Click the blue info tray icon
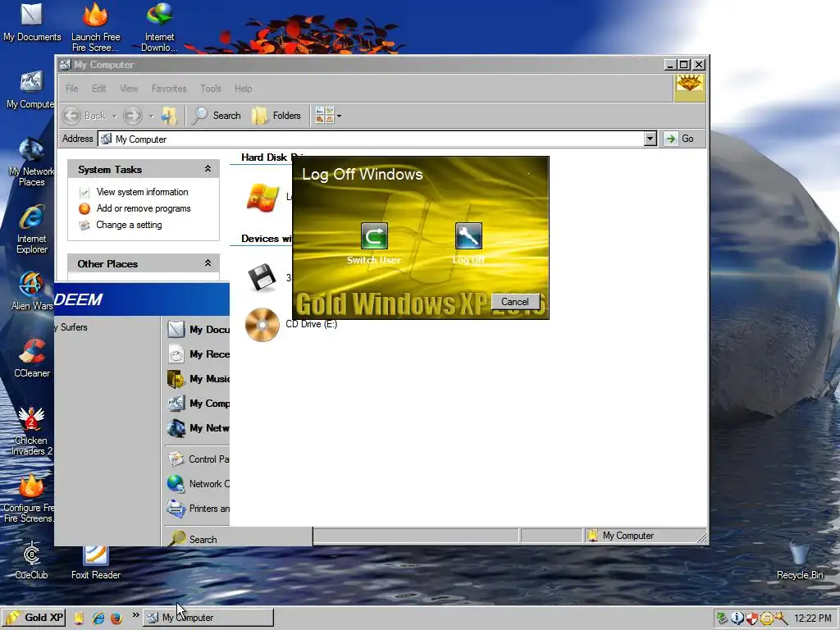840x630 pixels. coord(737,619)
